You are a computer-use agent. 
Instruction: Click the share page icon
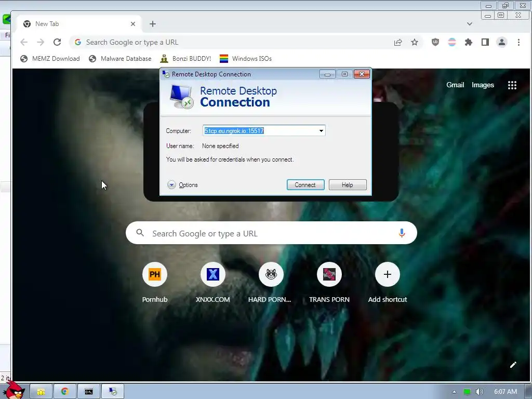(x=398, y=42)
